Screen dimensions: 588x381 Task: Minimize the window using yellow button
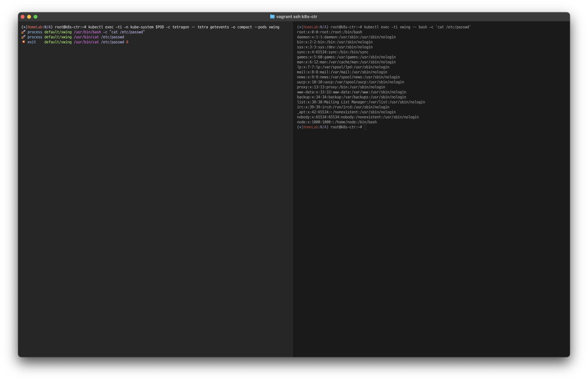click(x=29, y=17)
